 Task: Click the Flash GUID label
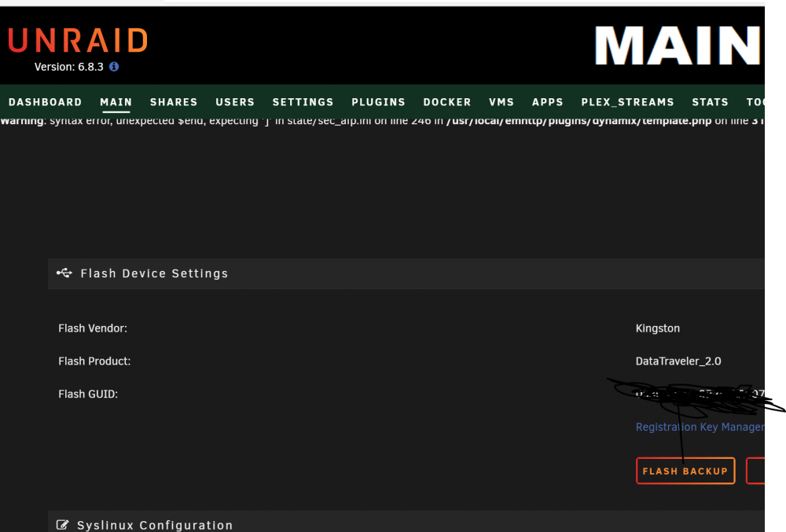click(x=88, y=394)
